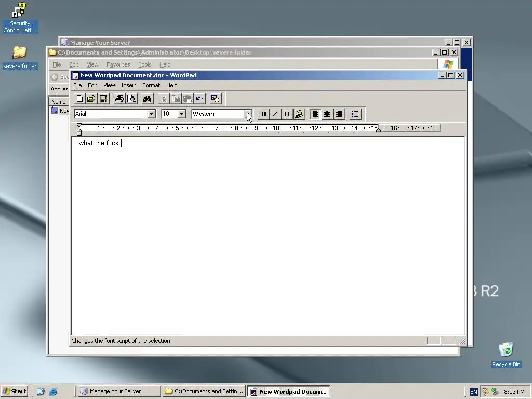This screenshot has height=399, width=532.
Task: Open the font color palette icon
Action: pos(299,114)
